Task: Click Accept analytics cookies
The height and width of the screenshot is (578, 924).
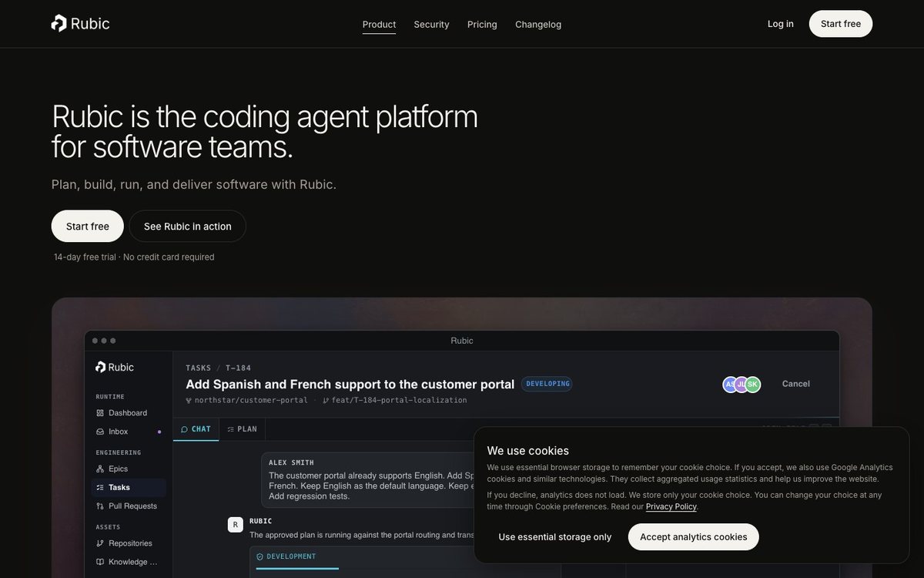Action: 694,537
